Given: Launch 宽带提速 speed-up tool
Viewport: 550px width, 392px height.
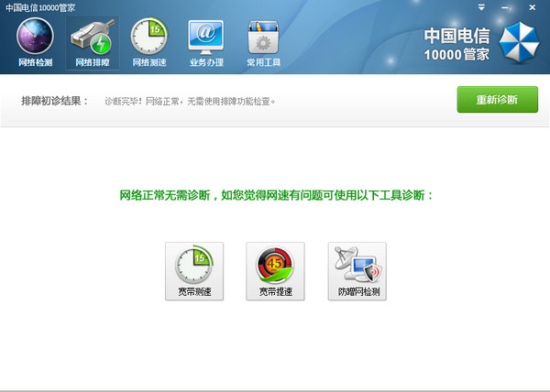Looking at the screenshot, I should point(275,271).
